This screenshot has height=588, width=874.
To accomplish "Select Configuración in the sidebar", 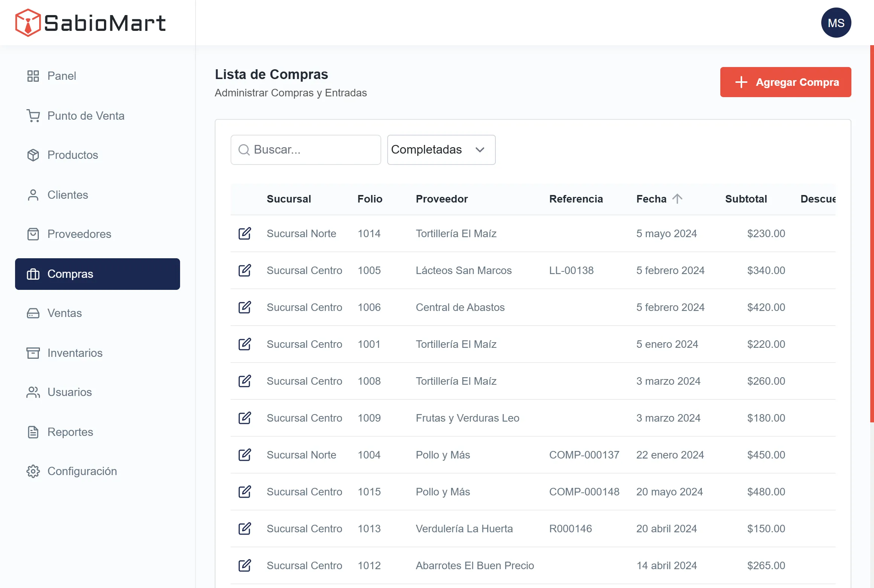I will 82,471.
